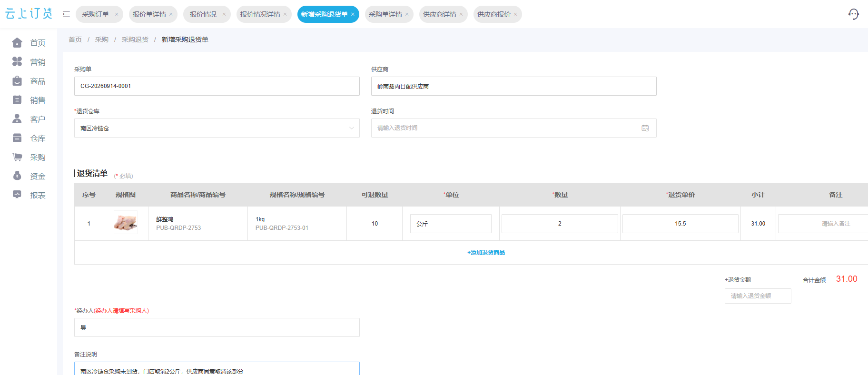Open the 报表 reports chart icon
The height and width of the screenshot is (375, 868).
pos(17,195)
